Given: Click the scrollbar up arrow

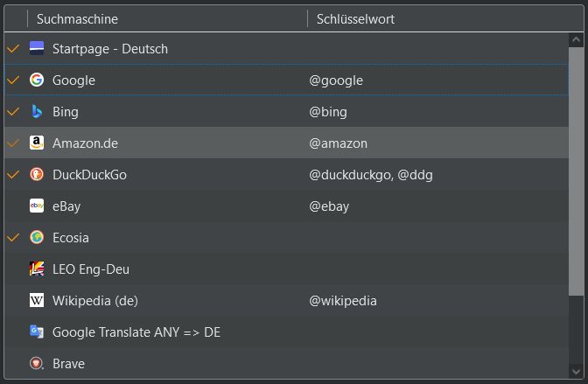Looking at the screenshot, I should (x=576, y=39).
